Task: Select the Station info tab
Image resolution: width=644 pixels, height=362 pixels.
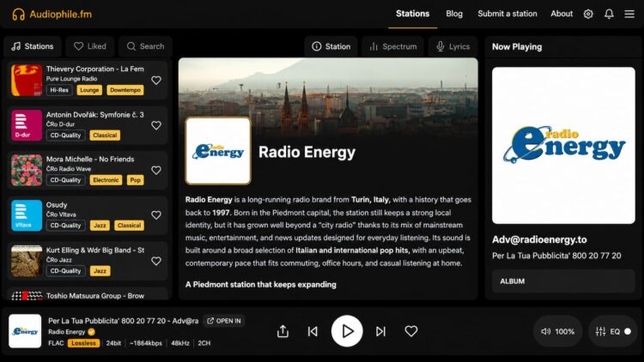Action: 331,47
